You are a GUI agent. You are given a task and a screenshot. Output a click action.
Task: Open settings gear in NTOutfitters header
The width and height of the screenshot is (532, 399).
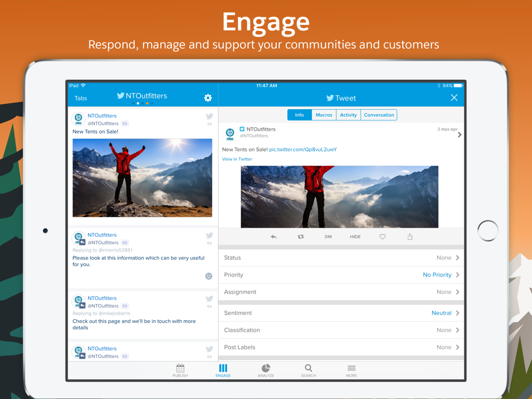[208, 98]
